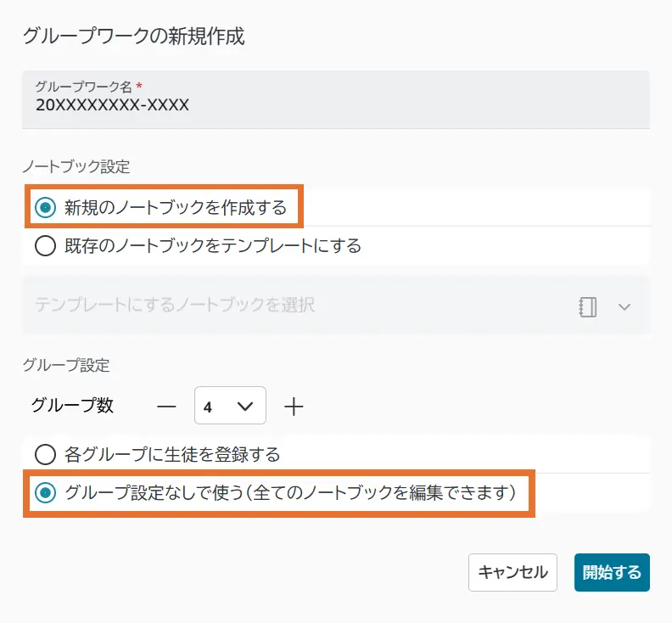Screen dimensions: 672x623
Task: Select 既存のノートブックをテンプレートにする radio button
Action: (46, 246)
